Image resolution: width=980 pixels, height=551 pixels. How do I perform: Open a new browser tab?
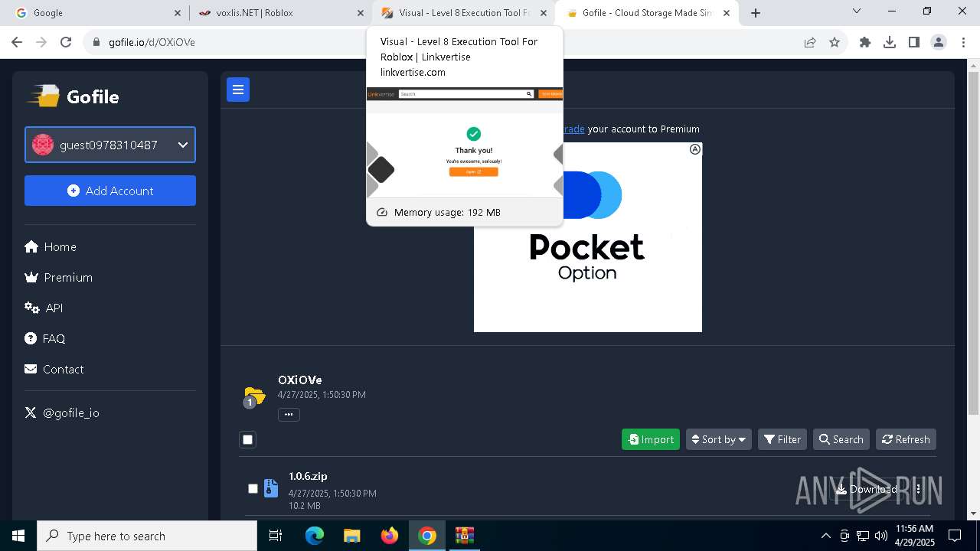tap(756, 13)
